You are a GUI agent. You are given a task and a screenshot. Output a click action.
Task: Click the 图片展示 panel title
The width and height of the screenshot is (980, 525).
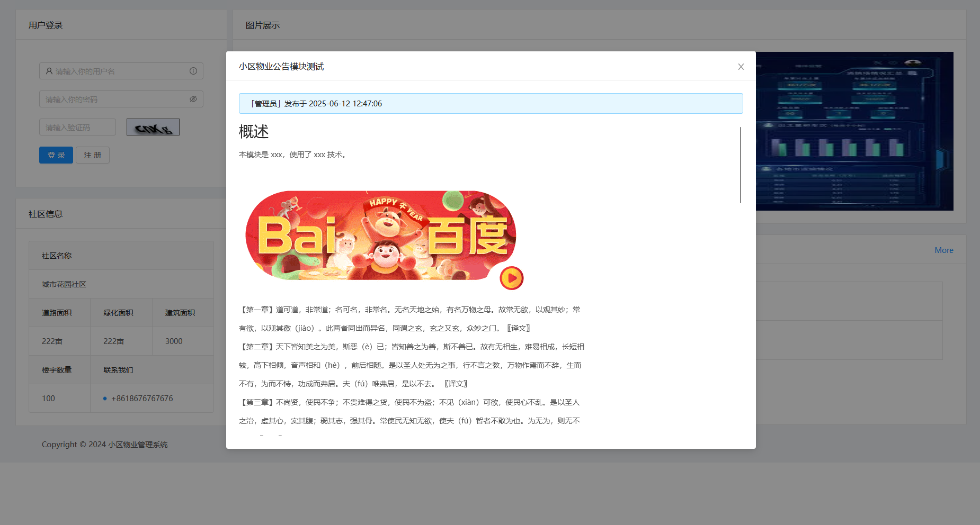pos(263,25)
